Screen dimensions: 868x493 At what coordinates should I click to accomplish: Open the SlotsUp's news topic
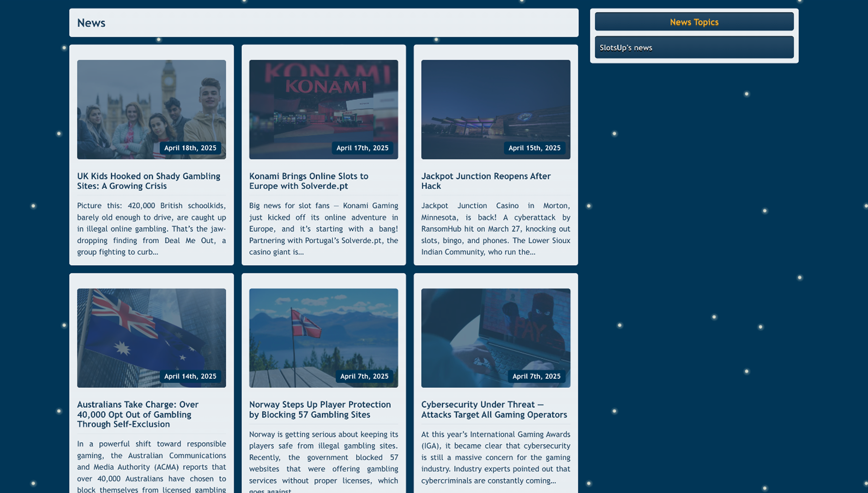point(694,48)
